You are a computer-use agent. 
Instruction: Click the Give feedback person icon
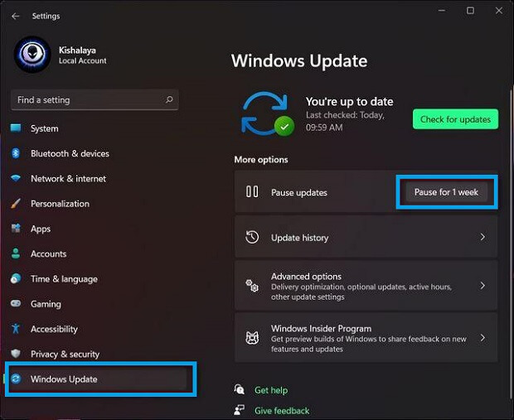pyautogui.click(x=239, y=409)
